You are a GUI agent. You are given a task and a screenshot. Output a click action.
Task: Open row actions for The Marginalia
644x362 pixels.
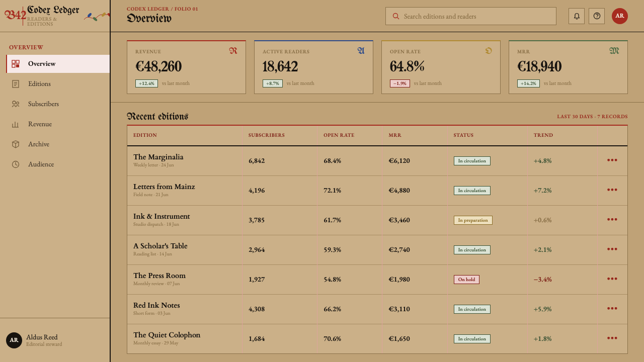coord(612,160)
